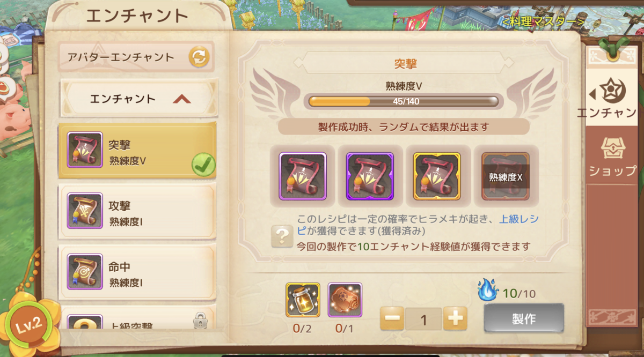Click the green checkmark on 突撃
The width and height of the screenshot is (644, 357).
(x=204, y=165)
